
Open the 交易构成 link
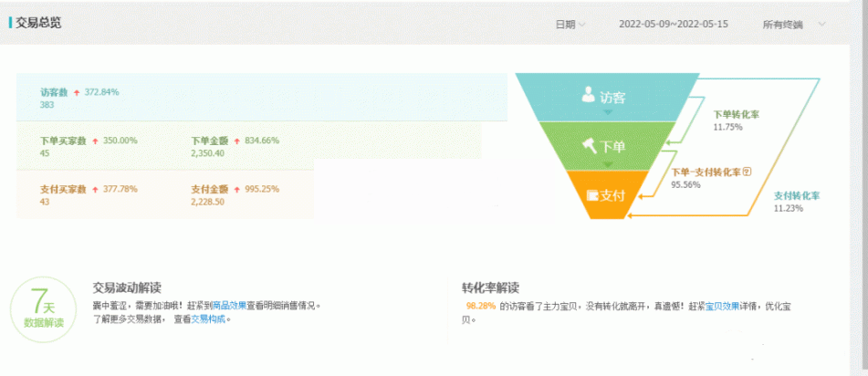(208, 319)
